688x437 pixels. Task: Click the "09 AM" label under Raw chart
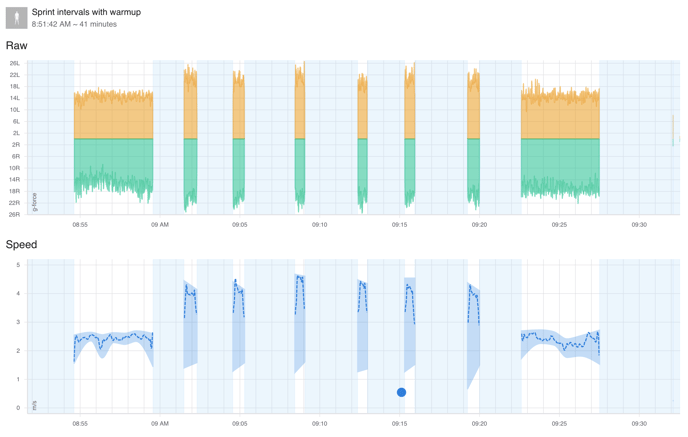click(160, 225)
